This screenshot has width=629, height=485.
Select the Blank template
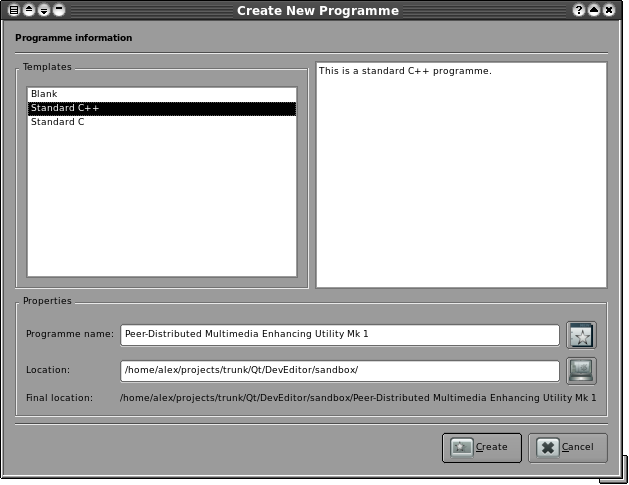pos(45,94)
